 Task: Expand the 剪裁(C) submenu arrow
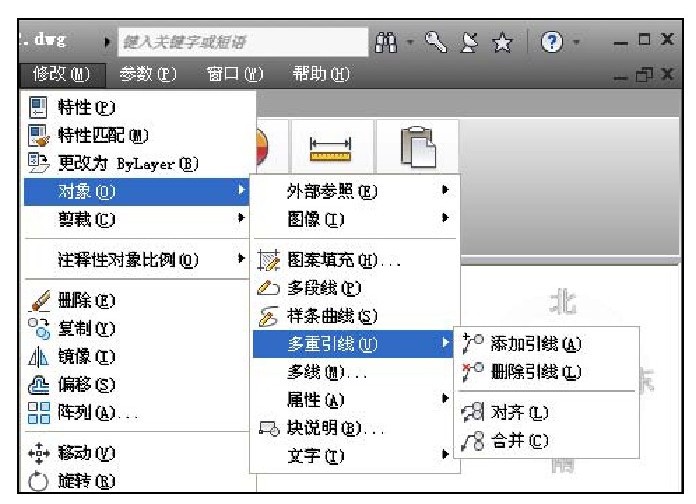click(x=241, y=218)
